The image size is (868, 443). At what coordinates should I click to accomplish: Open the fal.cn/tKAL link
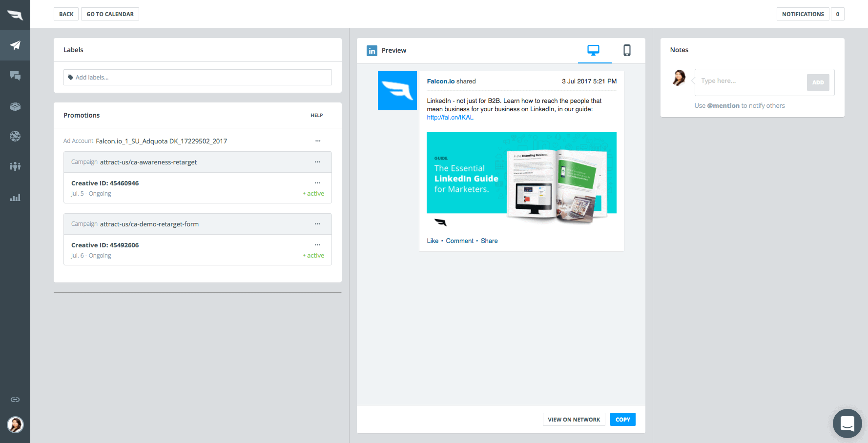(450, 118)
